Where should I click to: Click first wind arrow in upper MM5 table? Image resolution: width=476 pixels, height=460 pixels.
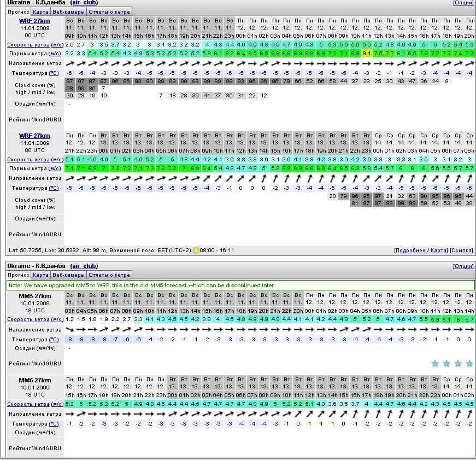point(69,330)
